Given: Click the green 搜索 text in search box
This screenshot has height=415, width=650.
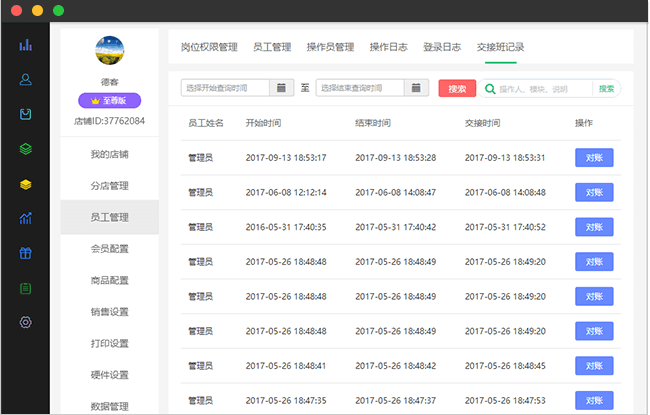Looking at the screenshot, I should 606,89.
